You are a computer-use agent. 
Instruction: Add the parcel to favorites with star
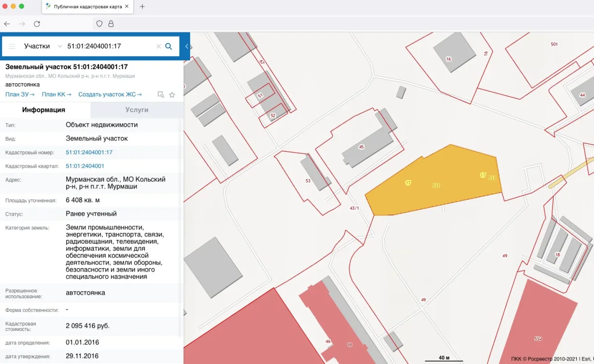click(172, 94)
